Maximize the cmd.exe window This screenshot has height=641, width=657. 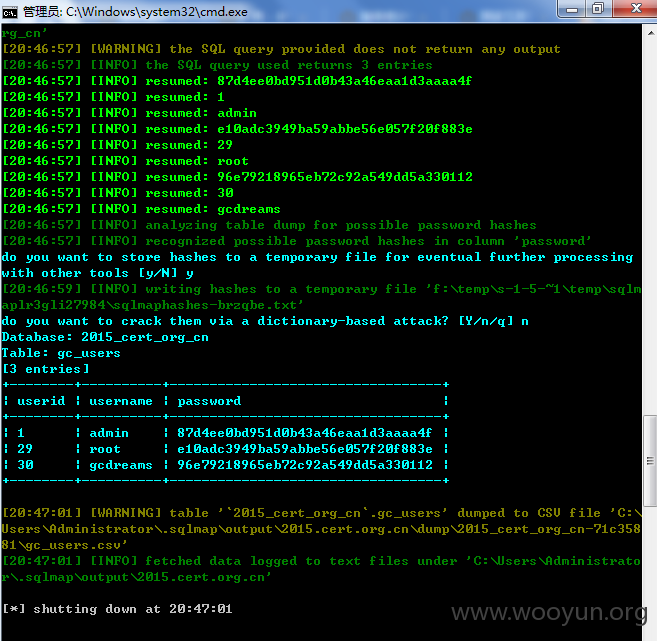pyautogui.click(x=598, y=9)
